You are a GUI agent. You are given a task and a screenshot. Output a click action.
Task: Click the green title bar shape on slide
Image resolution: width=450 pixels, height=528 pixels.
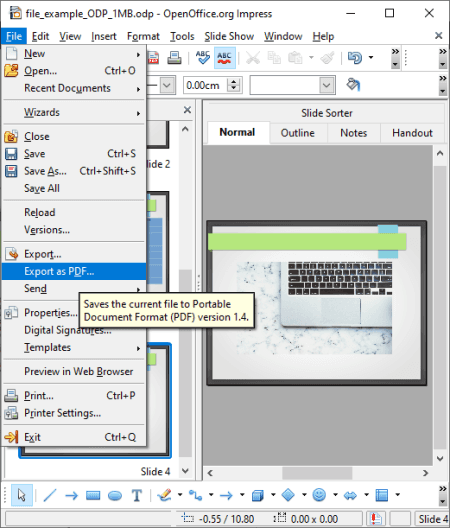coord(307,241)
